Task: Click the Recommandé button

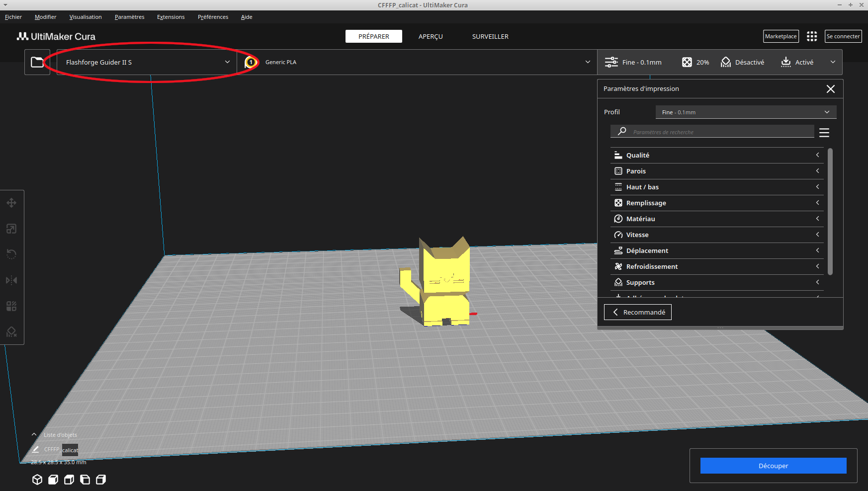Action: click(638, 312)
